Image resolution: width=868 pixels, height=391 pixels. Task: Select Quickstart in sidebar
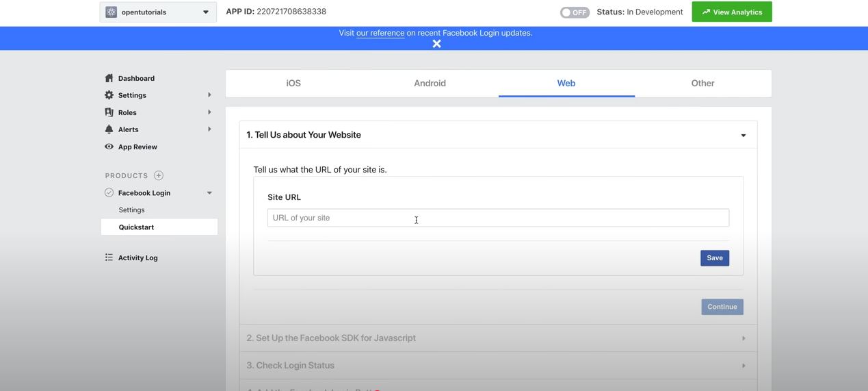click(159, 227)
